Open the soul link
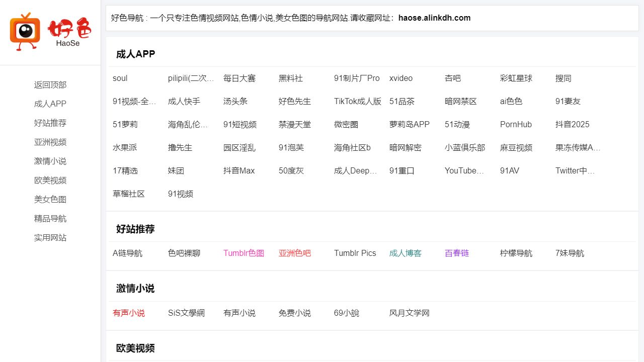 (120, 78)
